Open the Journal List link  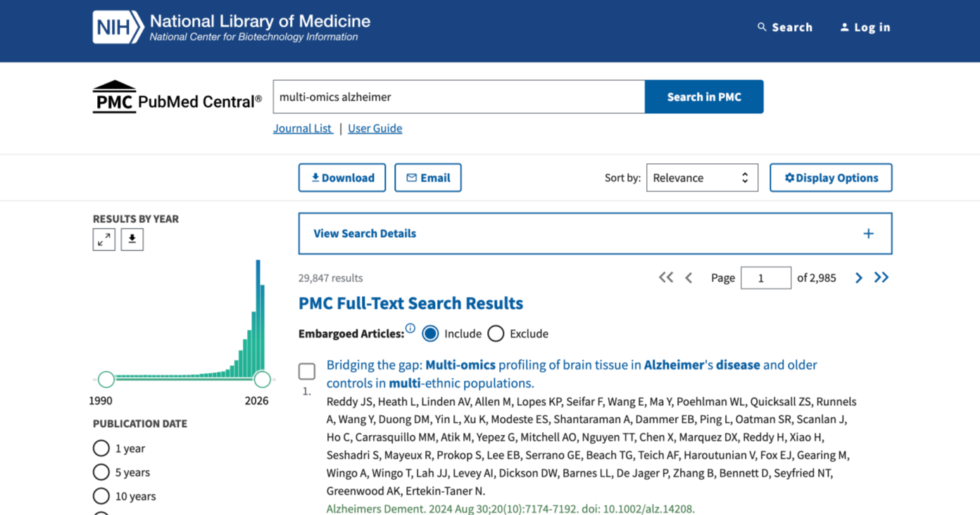(x=303, y=128)
